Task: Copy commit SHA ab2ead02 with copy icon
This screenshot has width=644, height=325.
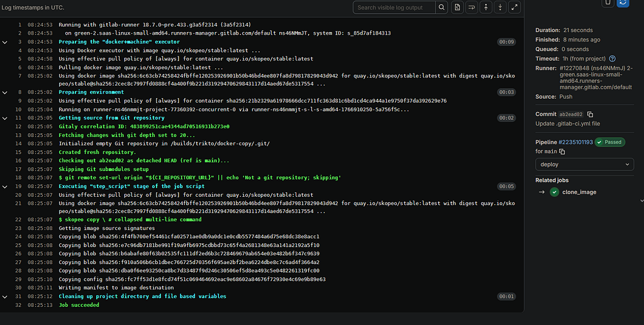Action: [x=590, y=114]
